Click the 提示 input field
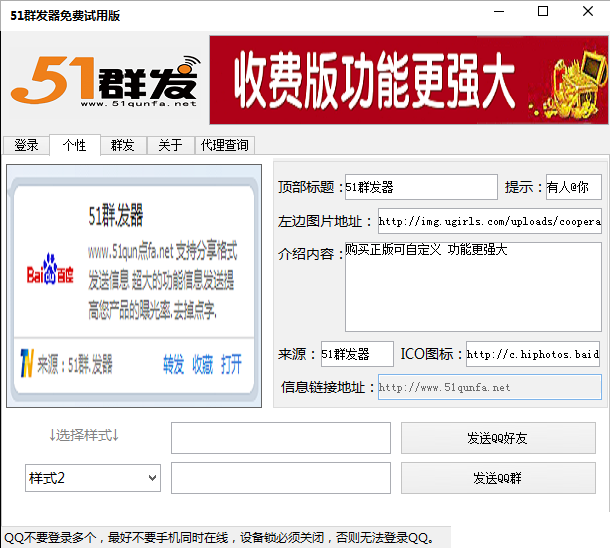 573,187
